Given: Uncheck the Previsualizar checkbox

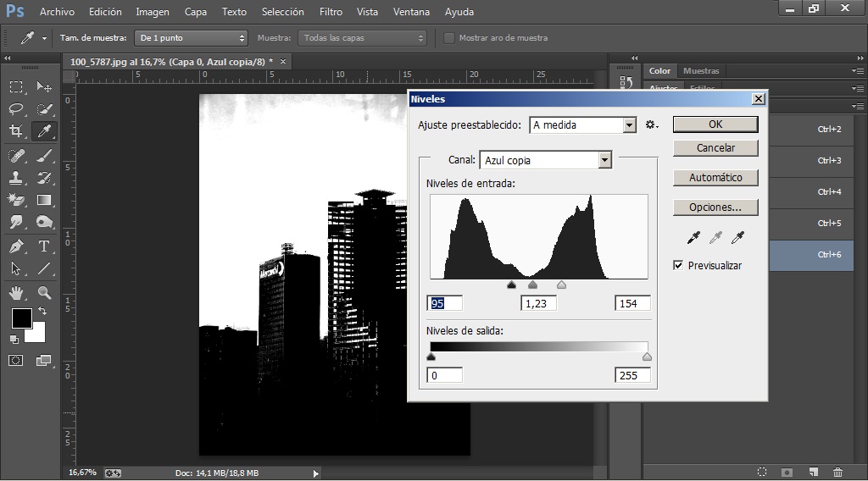Looking at the screenshot, I should [678, 265].
